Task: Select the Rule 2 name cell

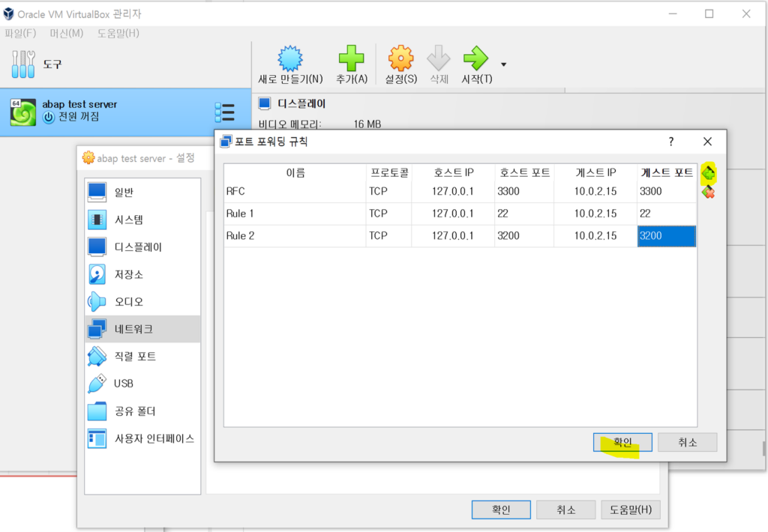Action: (295, 236)
